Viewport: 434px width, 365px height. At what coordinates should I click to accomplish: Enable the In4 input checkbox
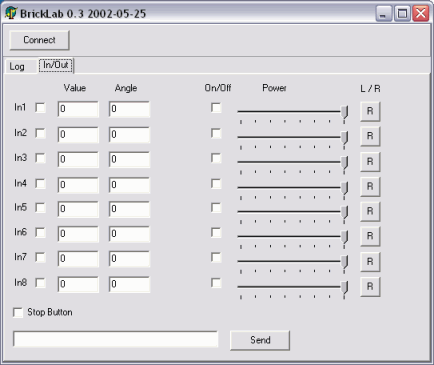(41, 184)
